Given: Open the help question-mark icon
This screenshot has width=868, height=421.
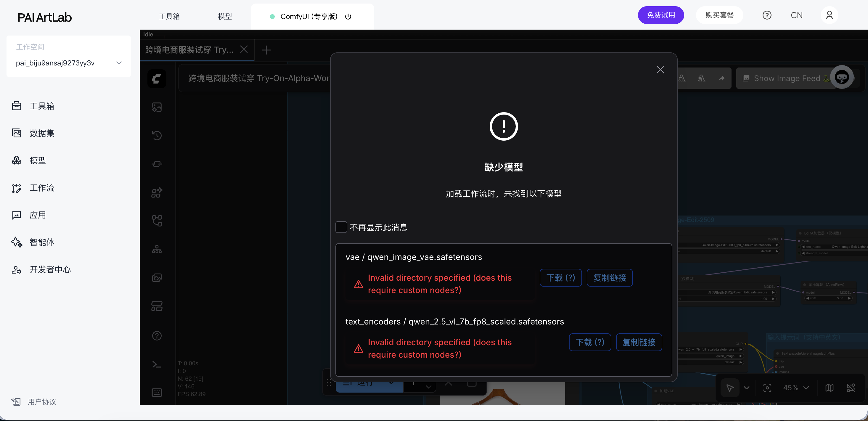Looking at the screenshot, I should tap(767, 15).
